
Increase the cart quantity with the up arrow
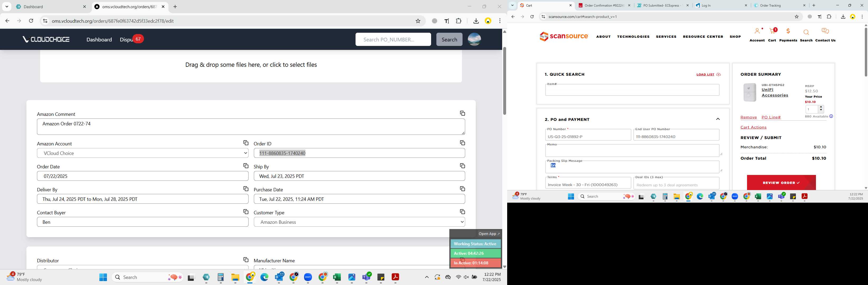coord(821,107)
